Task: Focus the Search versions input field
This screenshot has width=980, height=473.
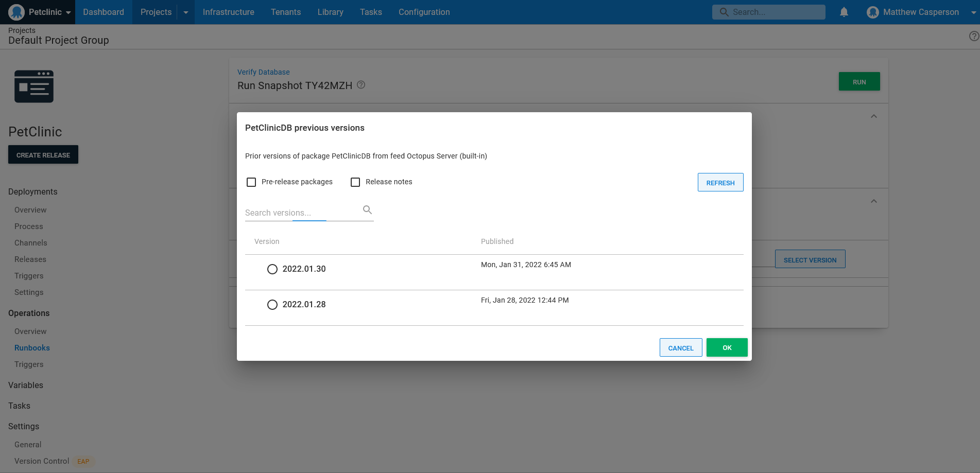Action: coord(301,213)
